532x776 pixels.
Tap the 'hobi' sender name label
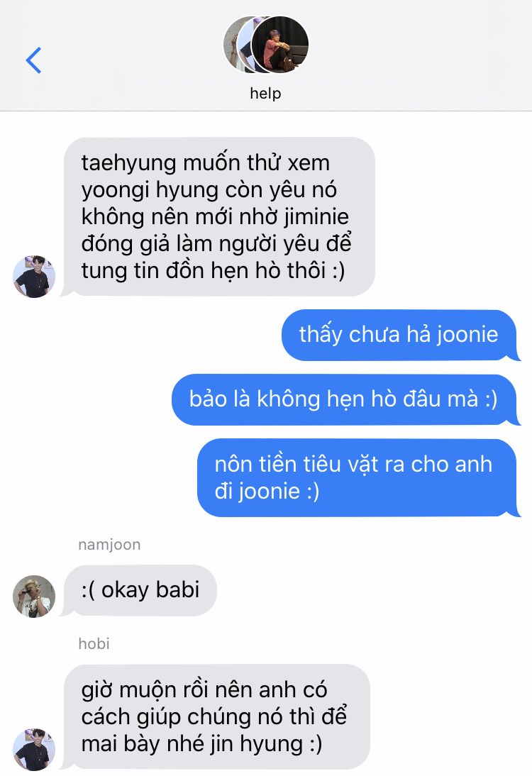pyautogui.click(x=94, y=644)
